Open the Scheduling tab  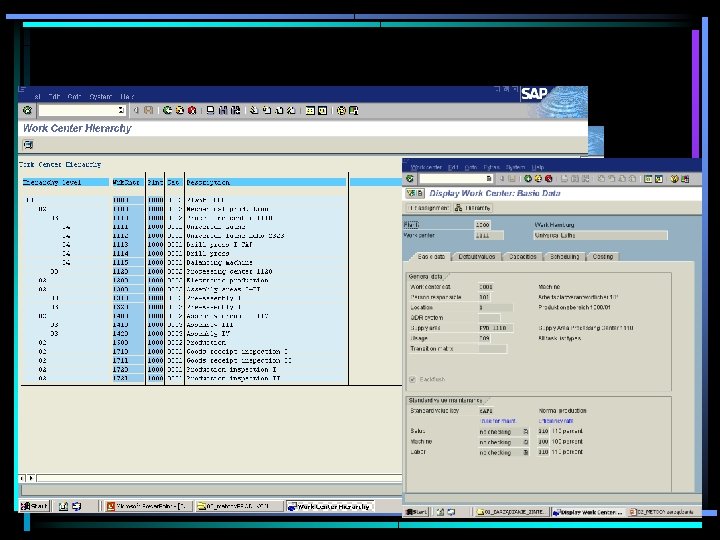[x=565, y=257]
